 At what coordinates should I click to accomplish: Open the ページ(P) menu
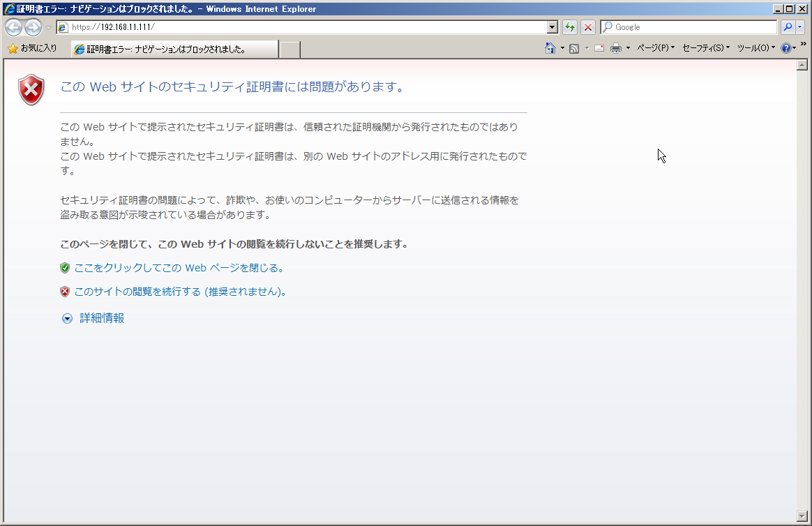(x=655, y=48)
